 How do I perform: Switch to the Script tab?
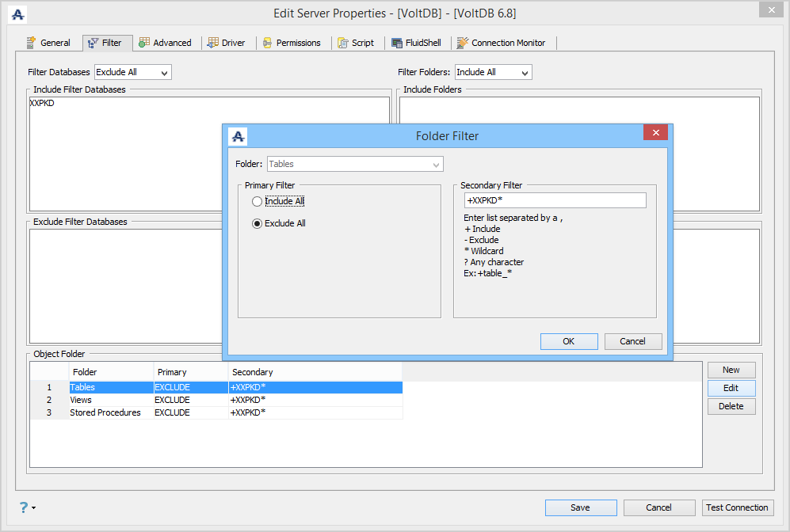(356, 43)
